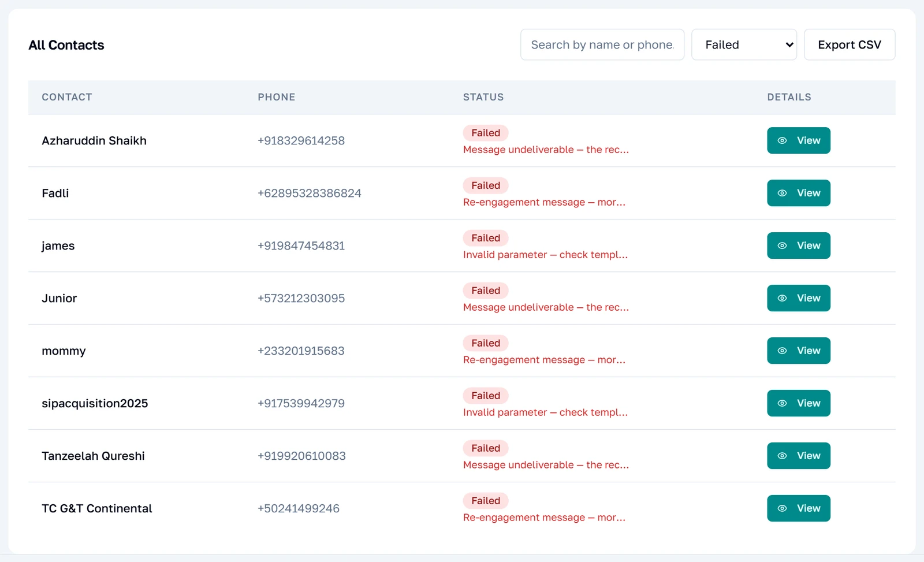
Task: Click eye icon in TC G&T Continental View button
Action: pos(782,508)
